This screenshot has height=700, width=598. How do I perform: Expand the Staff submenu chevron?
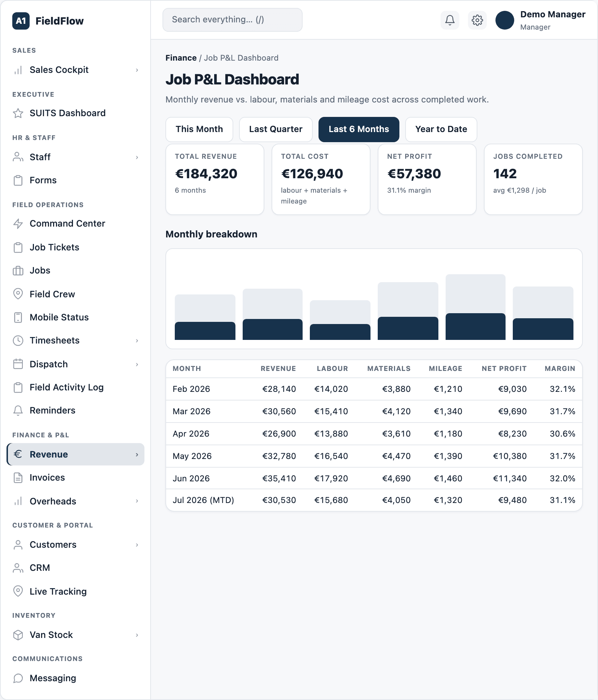137,157
